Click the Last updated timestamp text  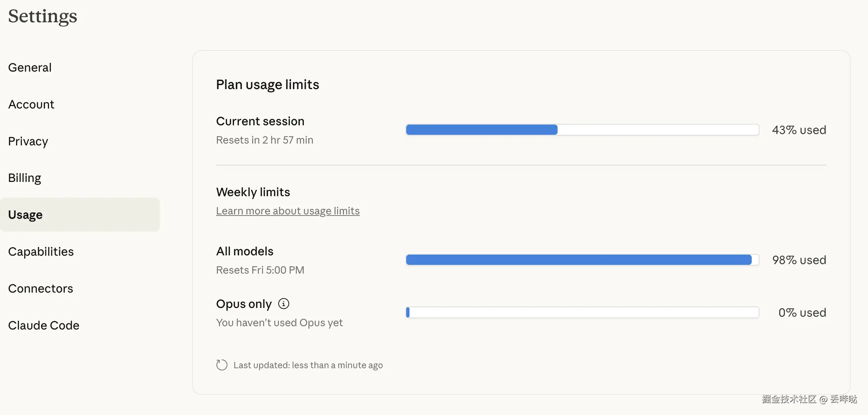point(308,365)
